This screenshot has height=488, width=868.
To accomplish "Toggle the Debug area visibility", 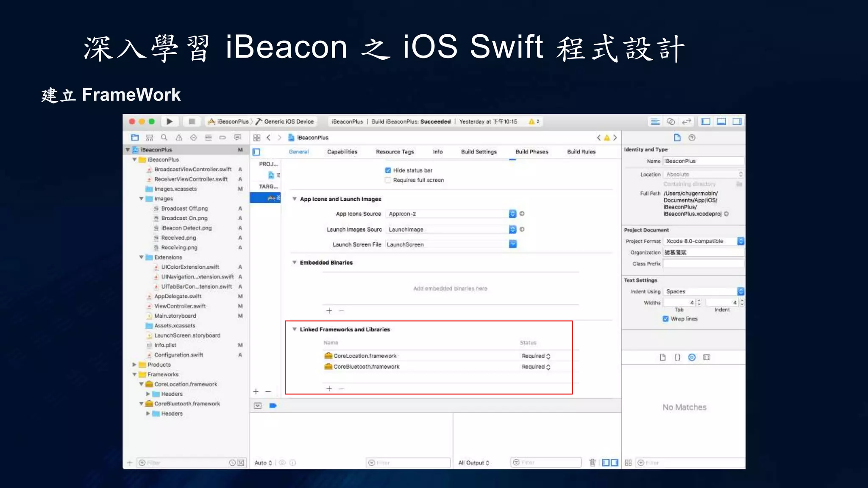I will [x=721, y=122].
